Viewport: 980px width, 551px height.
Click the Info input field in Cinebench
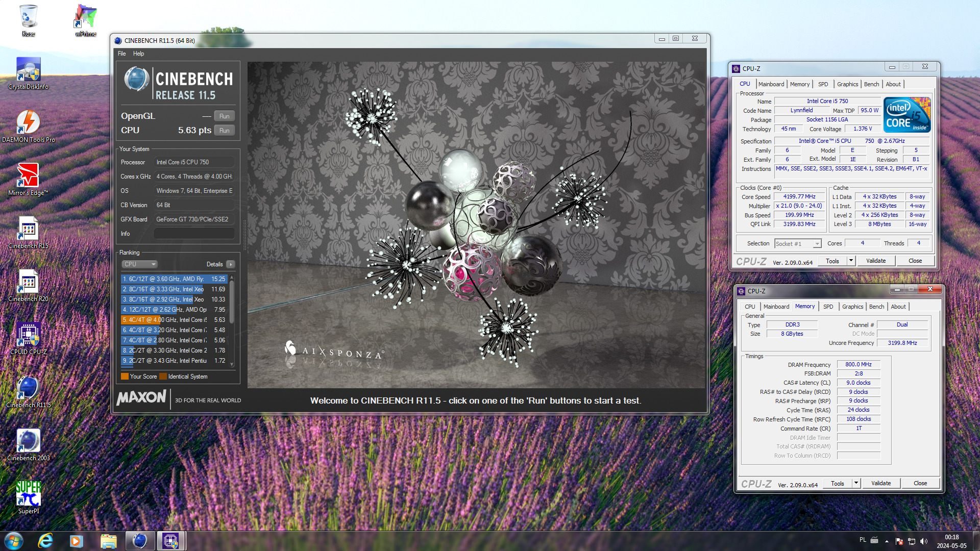194,234
